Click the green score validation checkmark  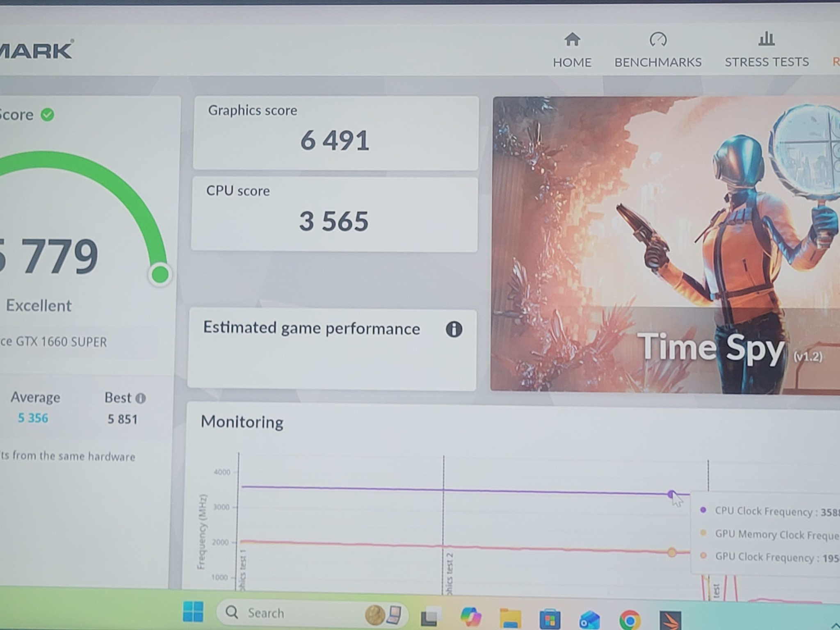(x=48, y=114)
